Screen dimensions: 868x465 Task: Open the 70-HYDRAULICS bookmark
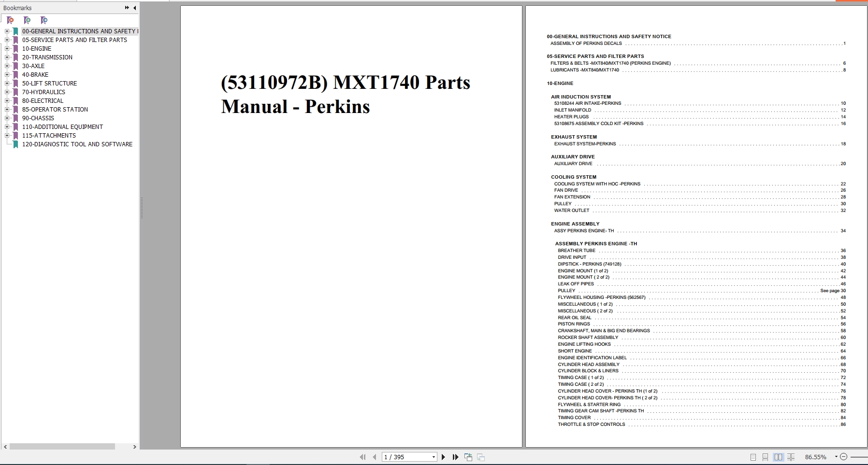(x=43, y=92)
